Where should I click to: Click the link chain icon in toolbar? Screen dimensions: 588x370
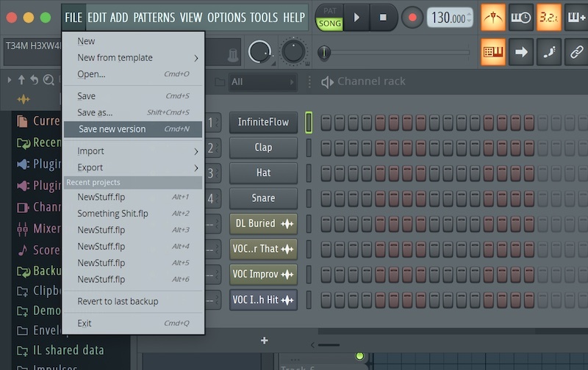(x=576, y=52)
